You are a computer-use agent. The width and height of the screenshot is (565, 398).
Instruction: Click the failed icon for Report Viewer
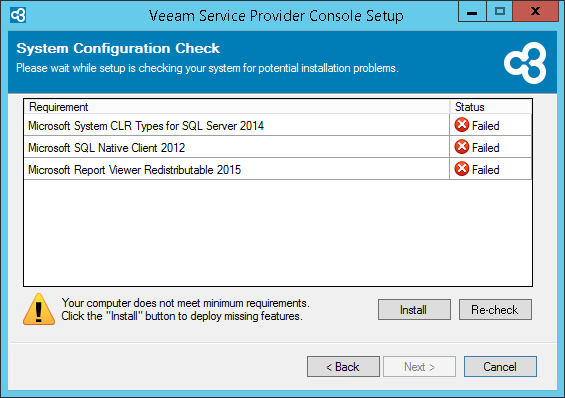462,169
